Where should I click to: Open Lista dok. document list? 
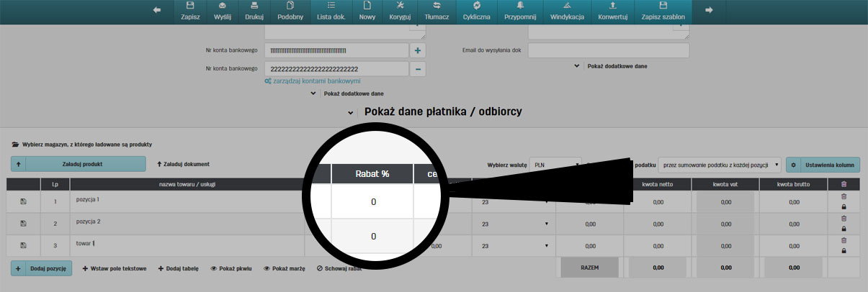click(x=331, y=6)
